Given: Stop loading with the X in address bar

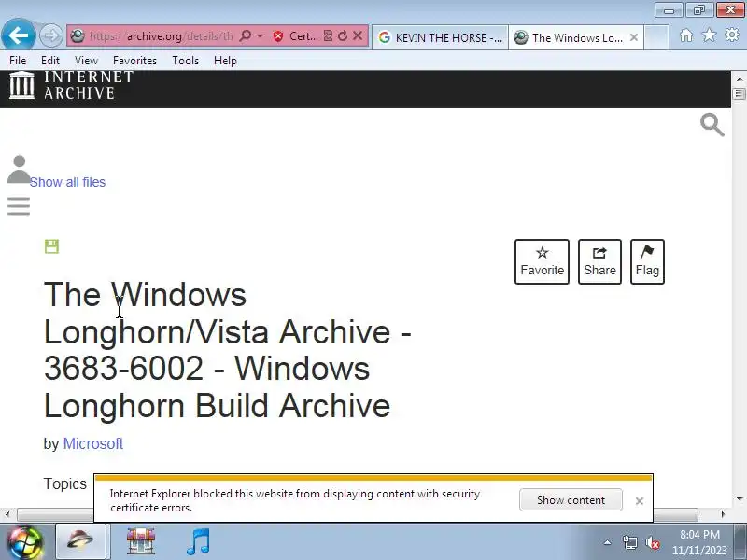Looking at the screenshot, I should point(358,35).
